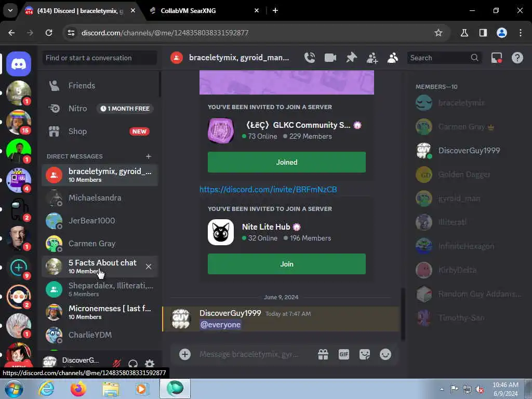Hide the member list panel
532x399 pixels.
[x=393, y=58]
